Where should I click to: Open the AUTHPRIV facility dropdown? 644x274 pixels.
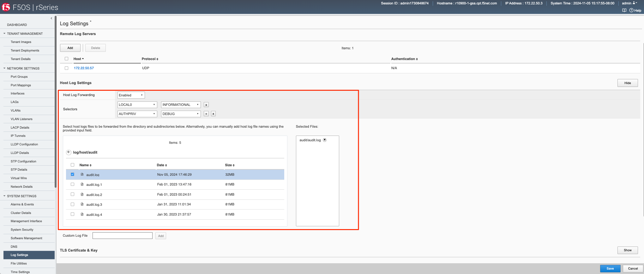(137, 114)
